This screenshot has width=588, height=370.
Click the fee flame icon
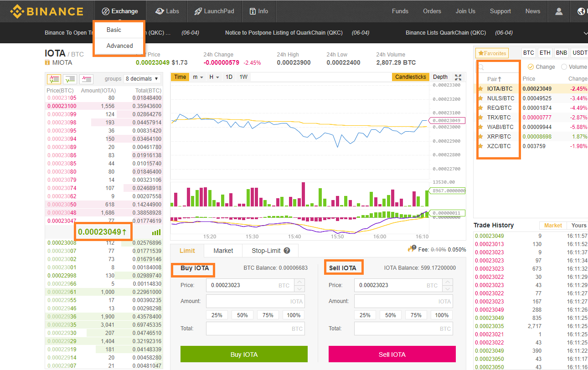[412, 248]
